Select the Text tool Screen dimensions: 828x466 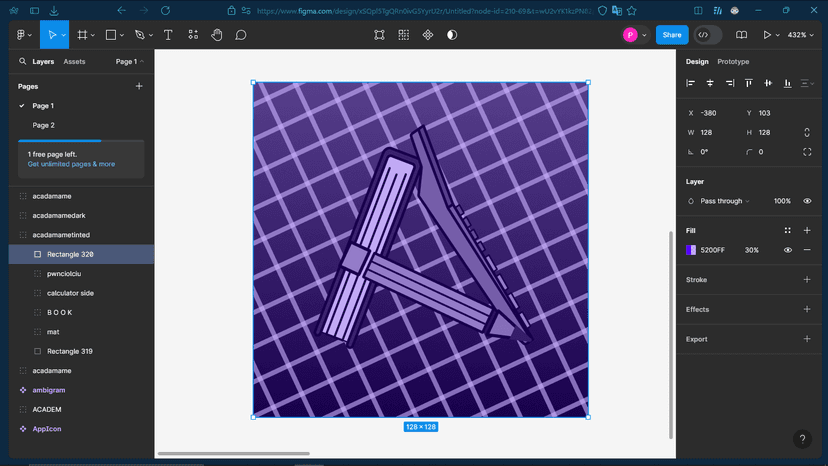point(168,35)
